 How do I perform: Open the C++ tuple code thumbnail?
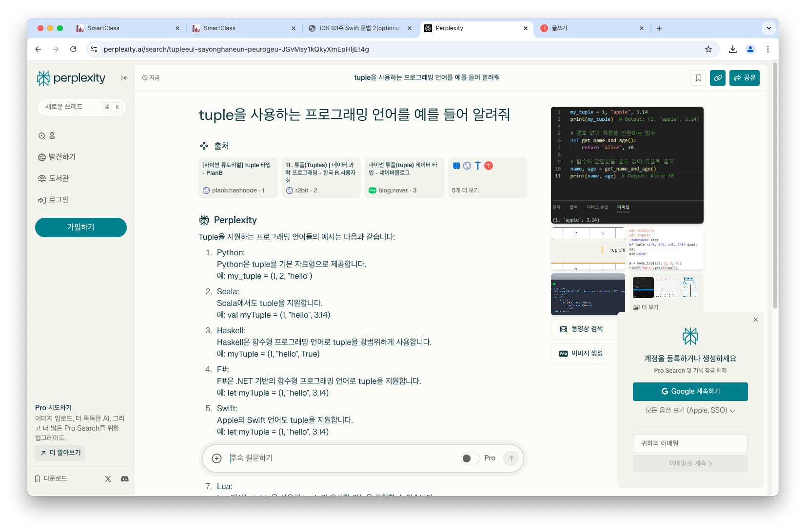click(666, 248)
